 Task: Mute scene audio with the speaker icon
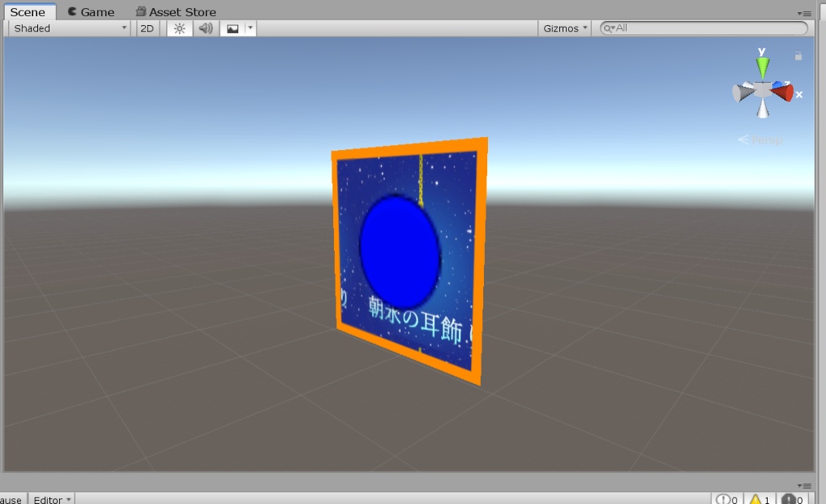[x=205, y=27]
